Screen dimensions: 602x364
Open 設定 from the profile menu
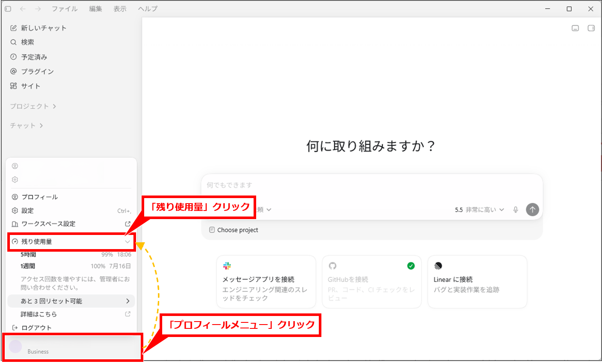pos(71,211)
